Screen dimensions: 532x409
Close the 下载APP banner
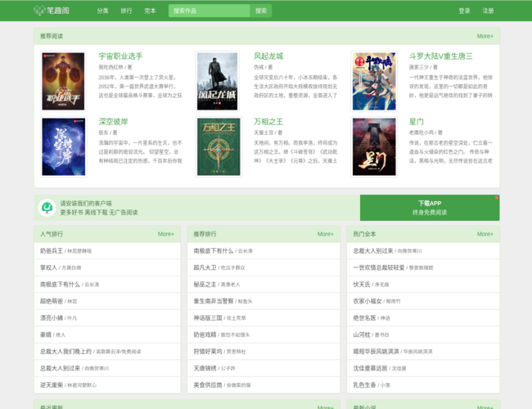click(x=496, y=198)
